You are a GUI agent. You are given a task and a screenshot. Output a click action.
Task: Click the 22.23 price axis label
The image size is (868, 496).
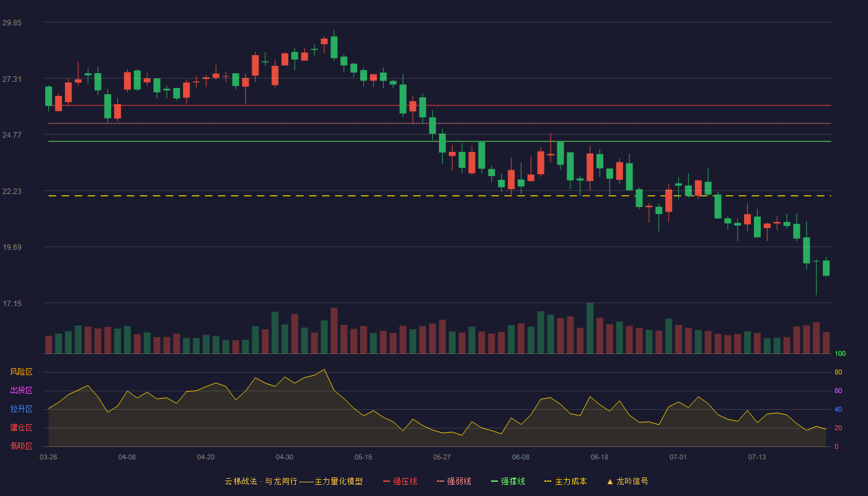12,192
